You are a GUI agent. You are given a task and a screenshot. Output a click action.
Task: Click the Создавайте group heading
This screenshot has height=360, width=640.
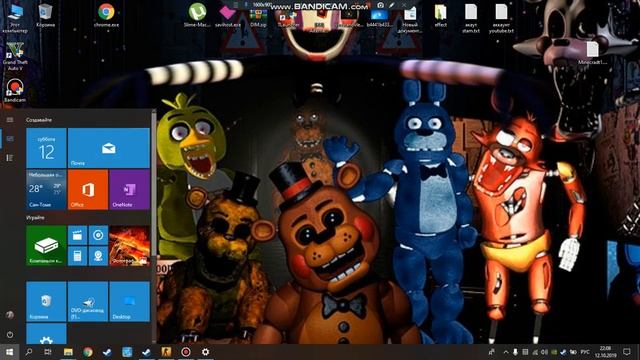pos(39,120)
